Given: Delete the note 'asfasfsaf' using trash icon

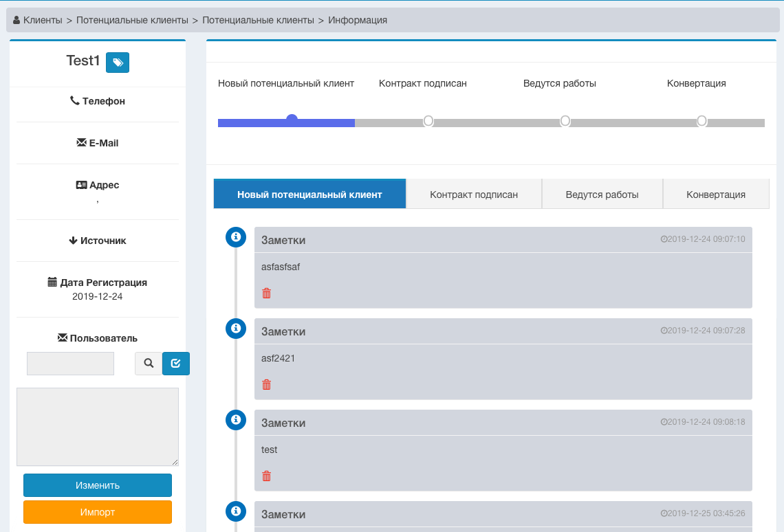Looking at the screenshot, I should pyautogui.click(x=267, y=293).
